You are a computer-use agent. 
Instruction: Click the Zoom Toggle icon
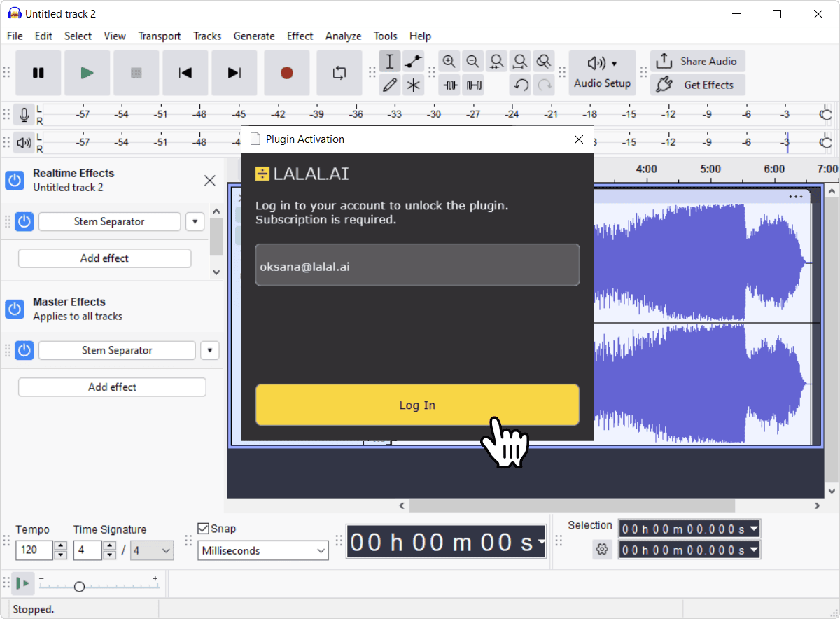tap(544, 62)
